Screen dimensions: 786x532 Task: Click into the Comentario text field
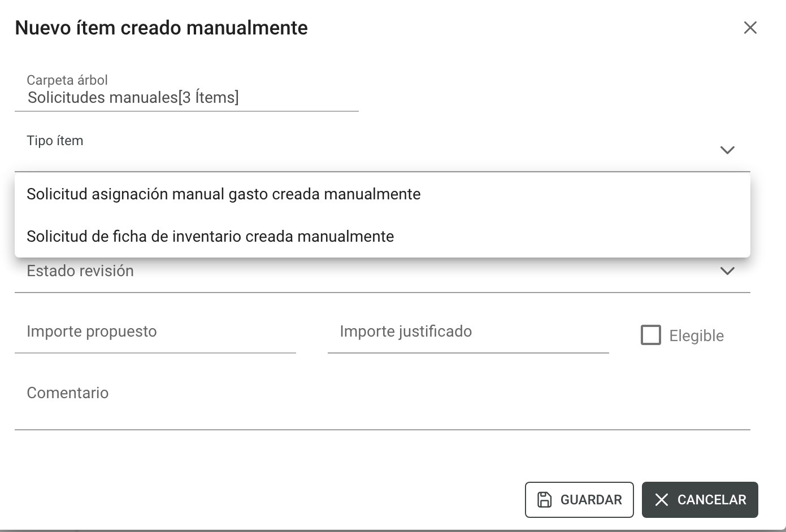click(x=383, y=401)
